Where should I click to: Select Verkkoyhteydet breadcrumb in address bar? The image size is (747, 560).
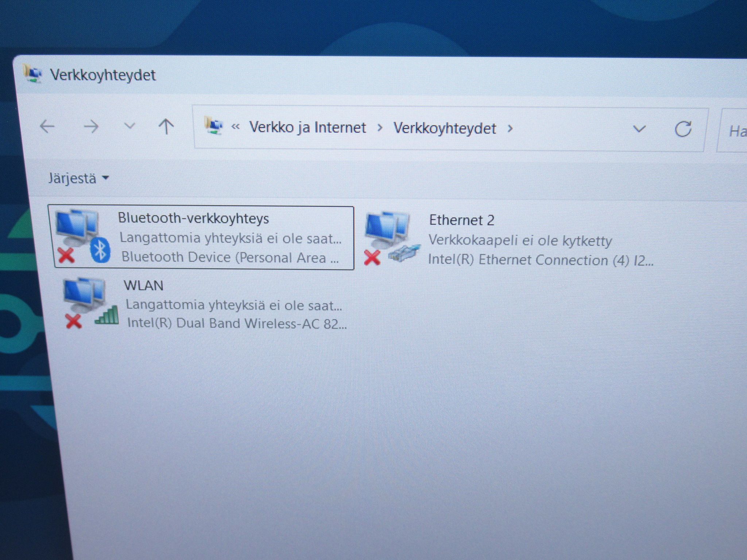click(445, 128)
